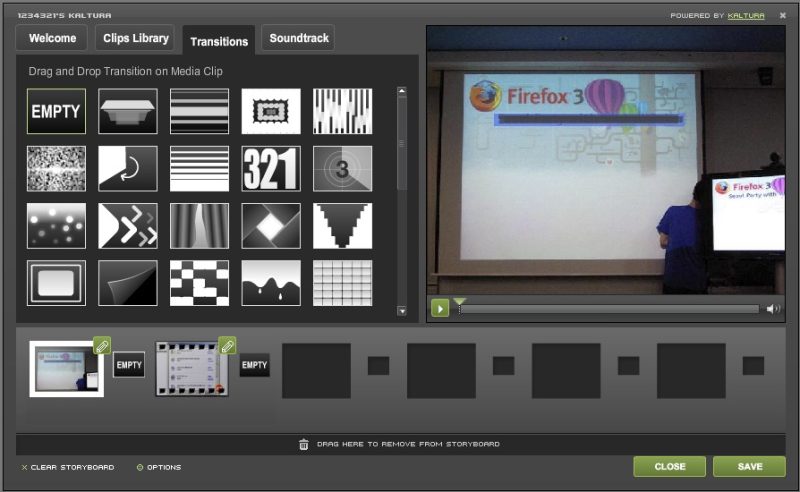Click the pencil edit icon on second clip
This screenshot has width=800, height=492.
(227, 346)
